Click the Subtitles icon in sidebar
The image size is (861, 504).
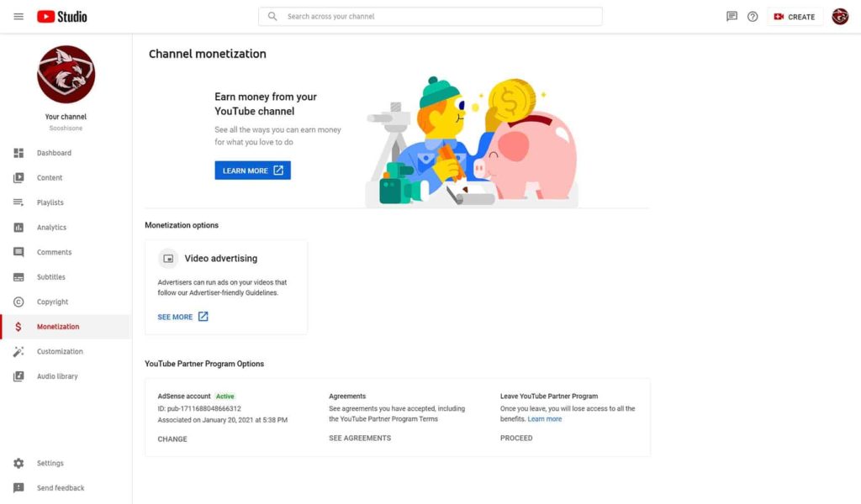pos(18,277)
